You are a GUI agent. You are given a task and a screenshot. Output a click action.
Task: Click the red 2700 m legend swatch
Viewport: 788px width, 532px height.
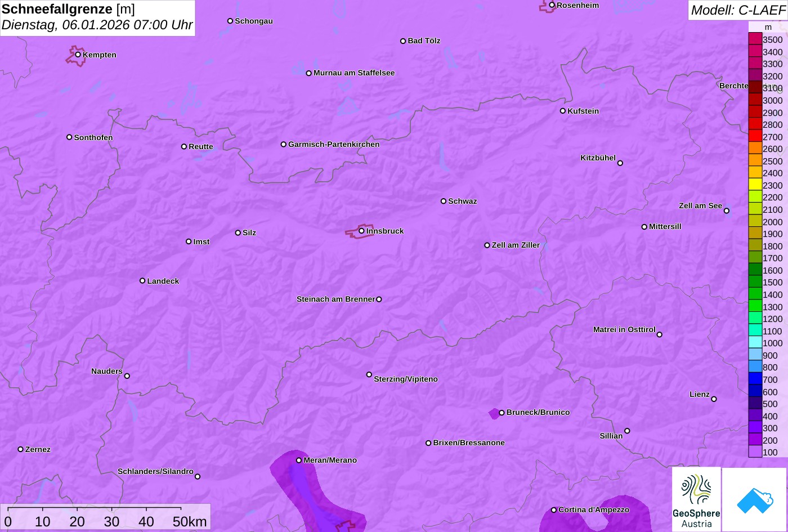[x=755, y=136]
